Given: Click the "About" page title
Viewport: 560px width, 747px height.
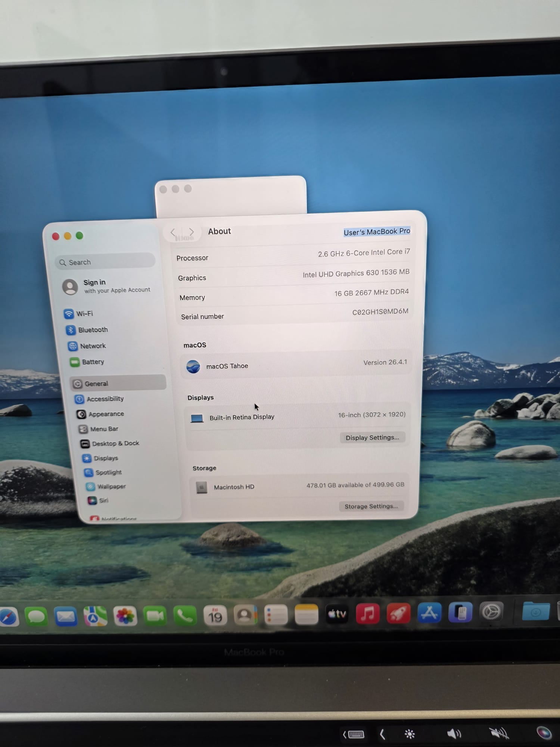Looking at the screenshot, I should 220,231.
